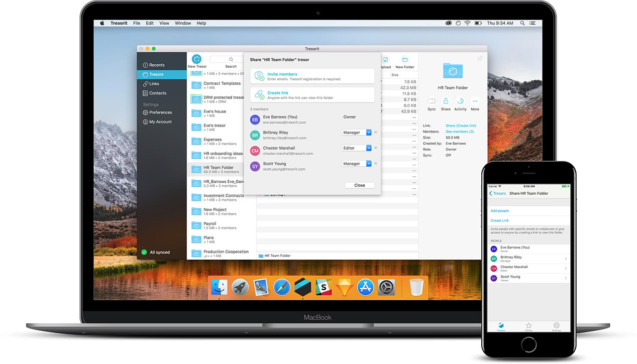Tap Chester Marshall's chevron on the phone
Viewport: 637px width, 364px height.
point(566,269)
